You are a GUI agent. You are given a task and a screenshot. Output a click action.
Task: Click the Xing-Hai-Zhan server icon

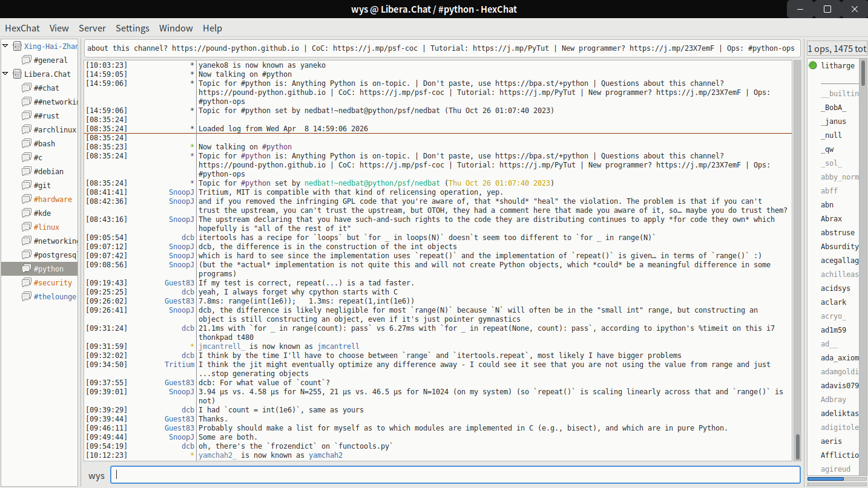(17, 47)
